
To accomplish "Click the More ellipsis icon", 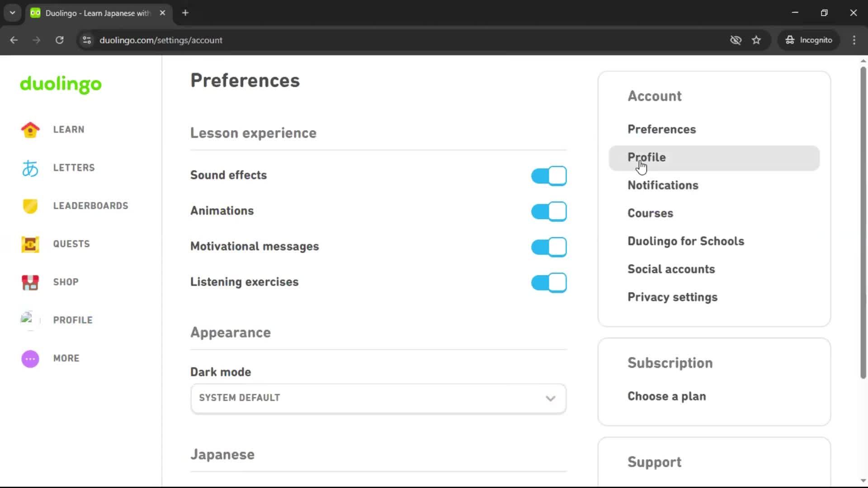I will (x=30, y=358).
